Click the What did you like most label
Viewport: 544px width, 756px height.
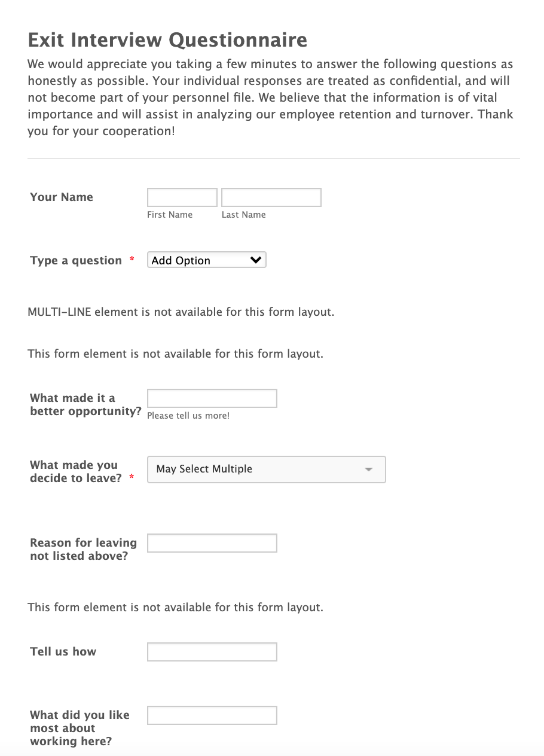pyautogui.click(x=80, y=728)
